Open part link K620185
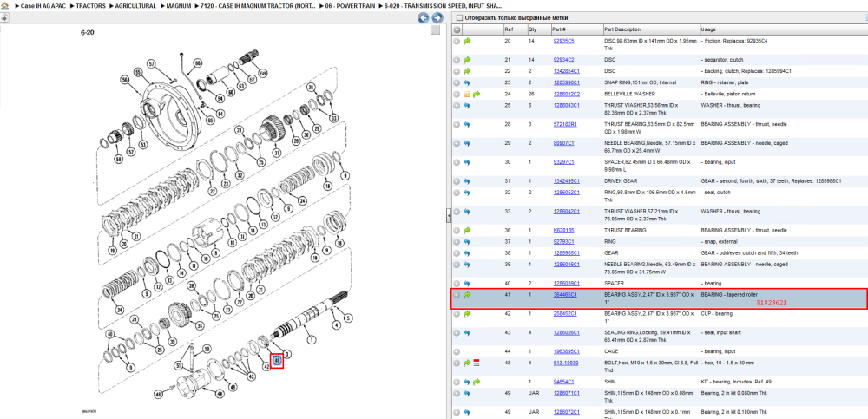Screen dimensions: 868x419 (563, 230)
